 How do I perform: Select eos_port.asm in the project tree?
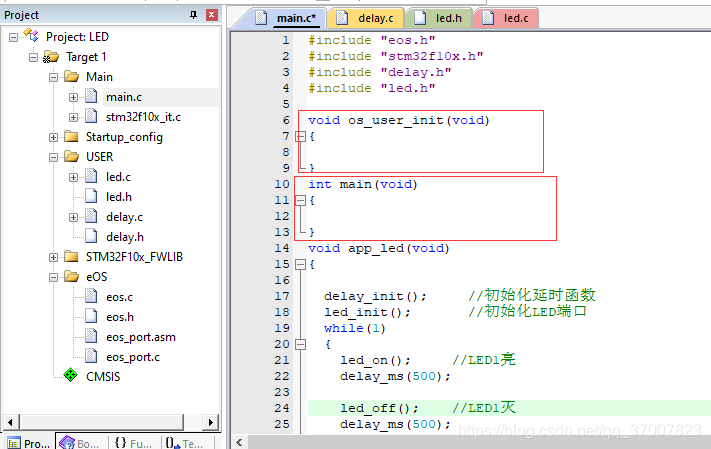tap(141, 337)
